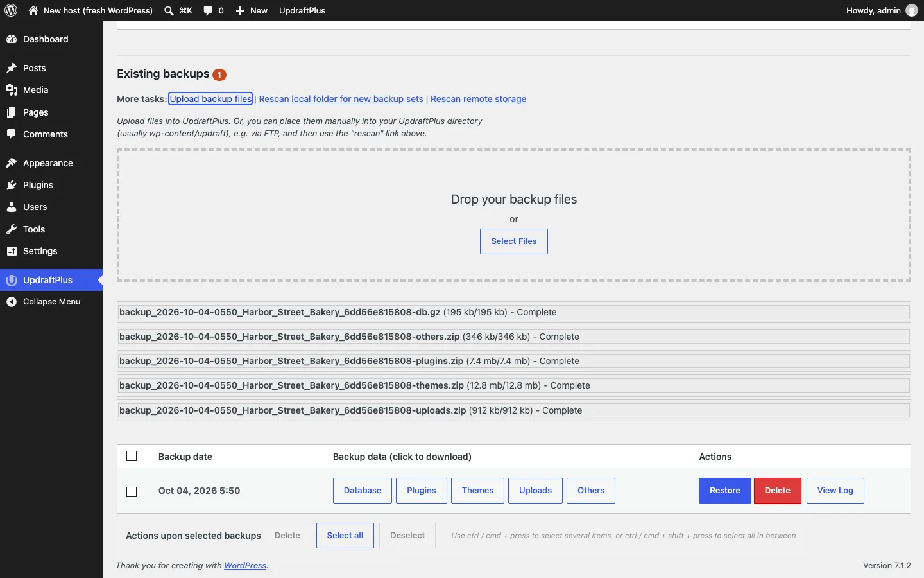Click the home icon beside site name
The image size is (924, 578).
click(33, 10)
